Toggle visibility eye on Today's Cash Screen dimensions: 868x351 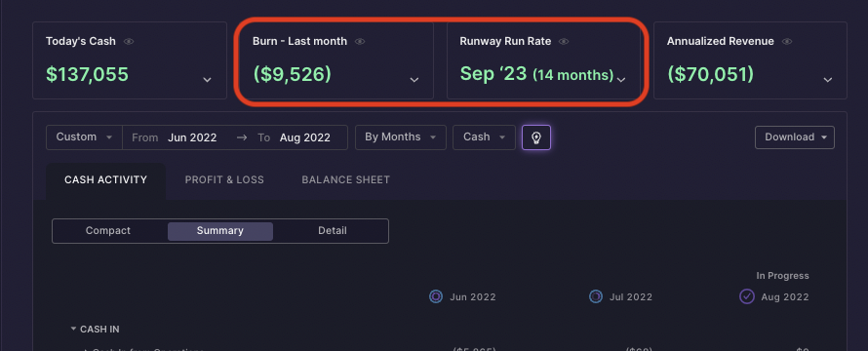click(129, 42)
